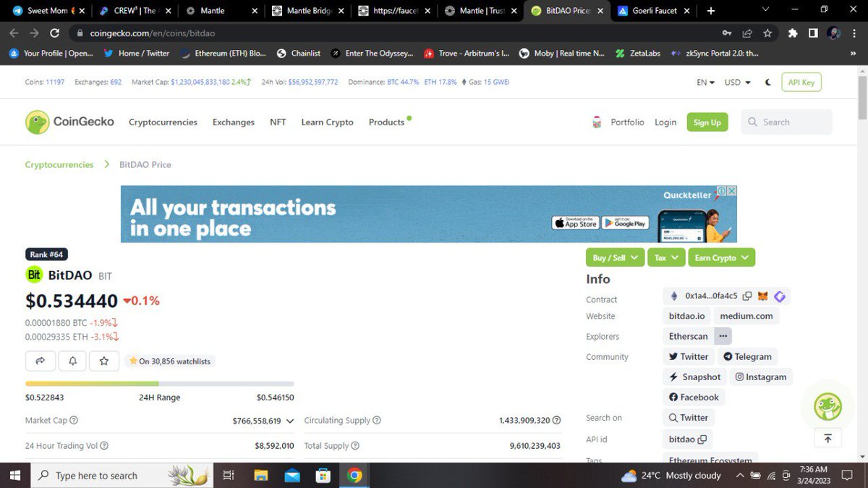The width and height of the screenshot is (868, 488).
Task: Open File Explorer from taskbar
Action: (261, 476)
